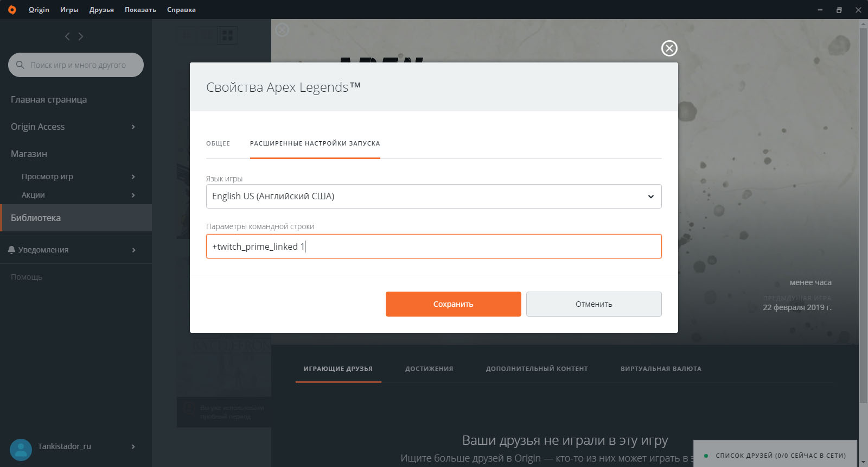868x467 pixels.
Task: Open Библиотека in sidebar
Action: pos(76,218)
